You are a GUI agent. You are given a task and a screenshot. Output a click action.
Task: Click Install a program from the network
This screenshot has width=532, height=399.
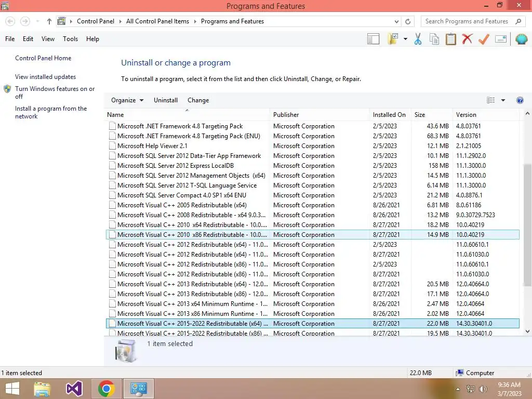coord(51,112)
